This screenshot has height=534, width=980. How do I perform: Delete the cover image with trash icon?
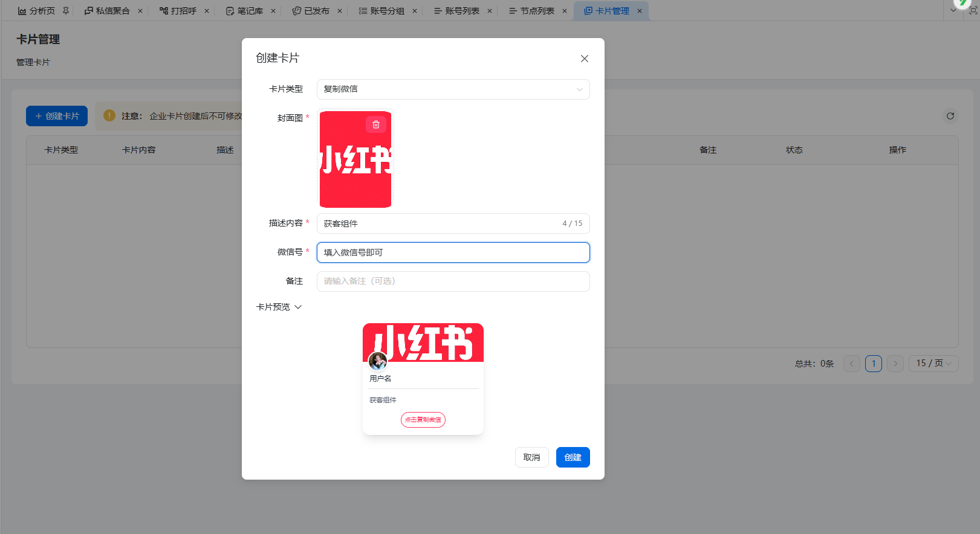point(375,124)
